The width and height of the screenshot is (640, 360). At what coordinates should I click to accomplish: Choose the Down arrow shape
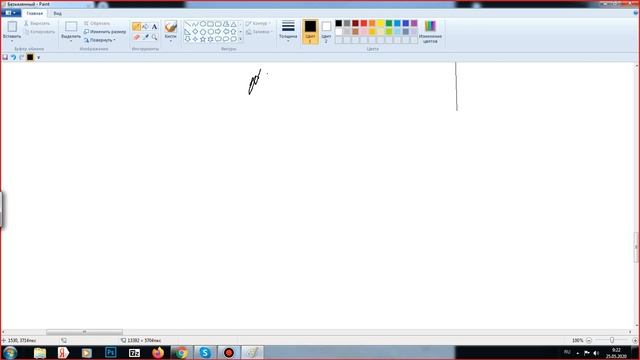click(x=187, y=39)
